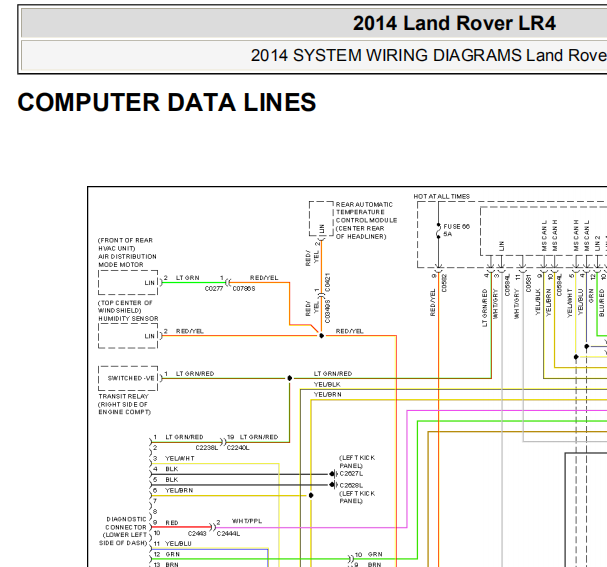Select the "YEL/WHT" label at pin 3

tap(180, 459)
